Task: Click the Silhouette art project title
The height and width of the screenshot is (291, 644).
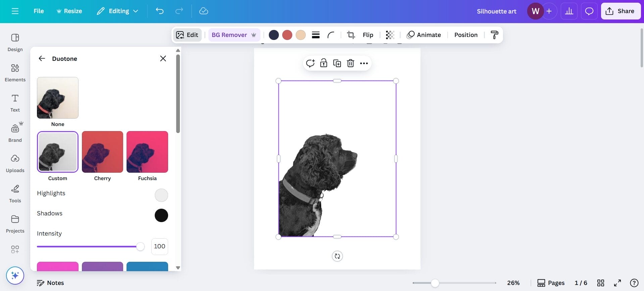Action: coord(496,11)
